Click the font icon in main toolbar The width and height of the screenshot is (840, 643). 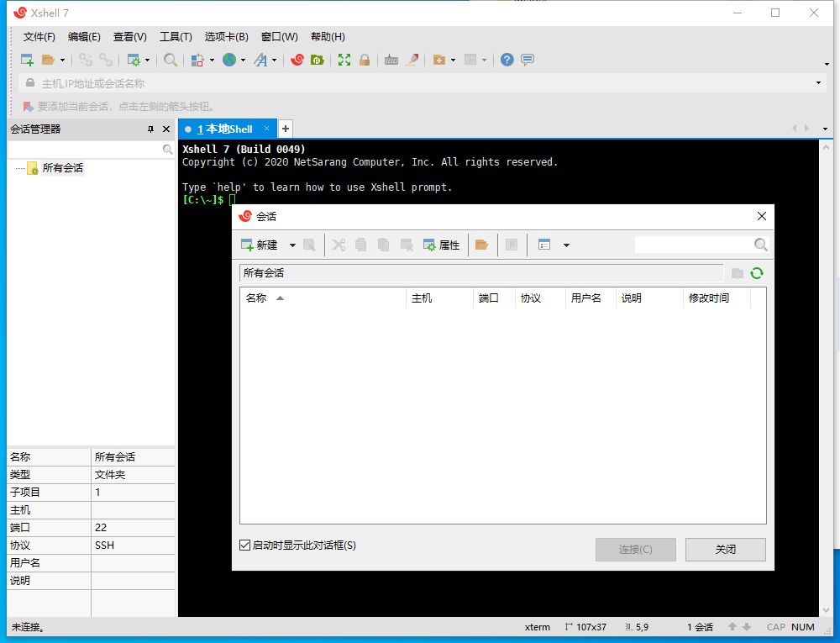click(261, 60)
